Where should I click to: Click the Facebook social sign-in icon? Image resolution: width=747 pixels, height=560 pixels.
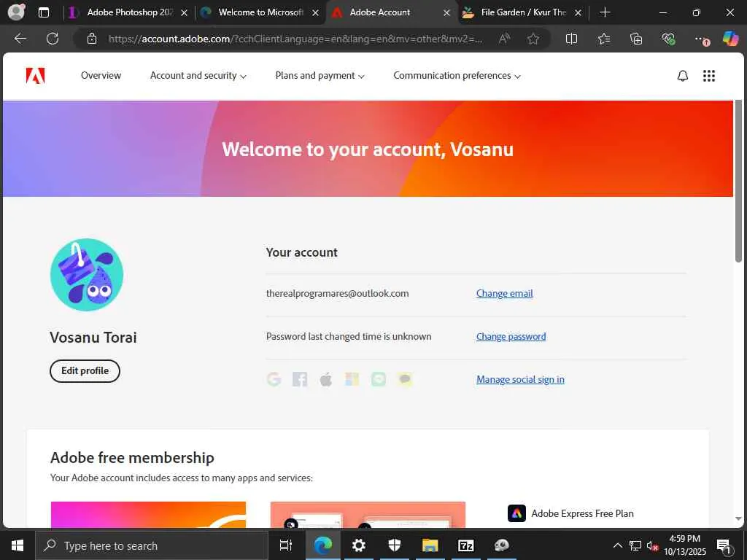point(300,379)
